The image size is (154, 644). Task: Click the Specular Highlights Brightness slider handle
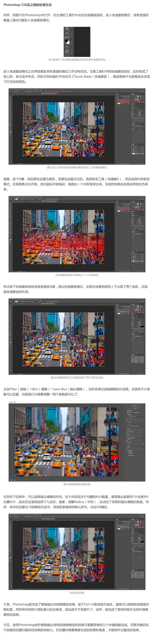click(127, 441)
